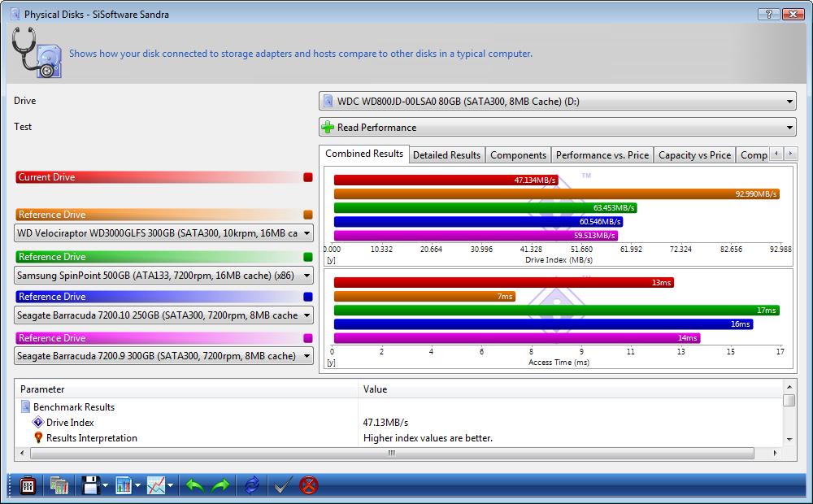Click the orange 92.990MB/s bar
813x504 pixels.
pyautogui.click(x=557, y=194)
